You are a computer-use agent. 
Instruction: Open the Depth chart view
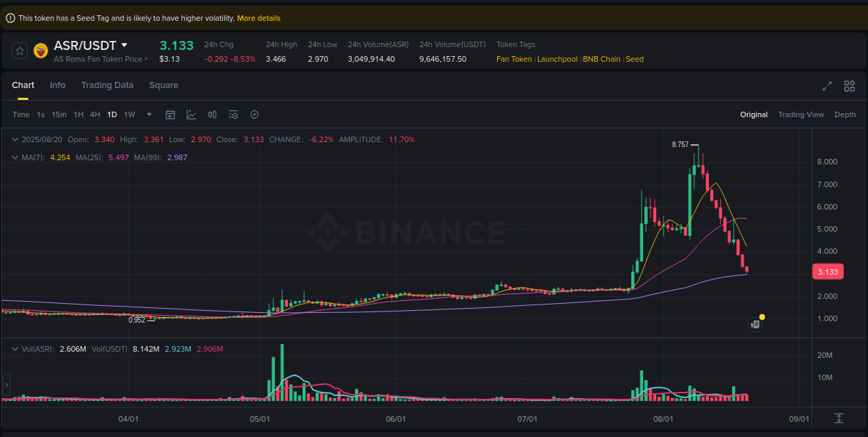[845, 114]
